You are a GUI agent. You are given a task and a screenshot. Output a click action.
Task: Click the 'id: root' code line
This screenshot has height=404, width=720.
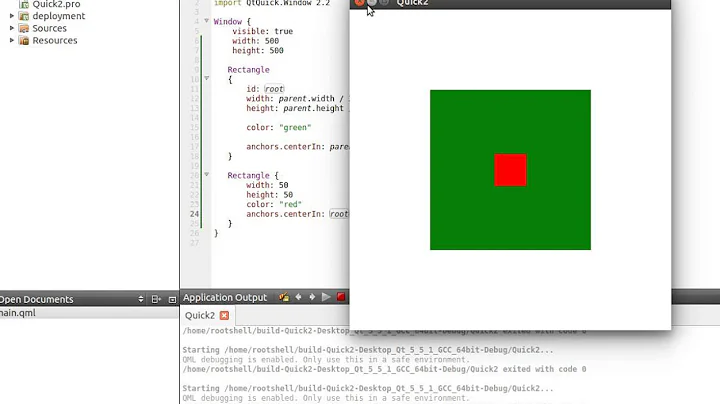265,89
